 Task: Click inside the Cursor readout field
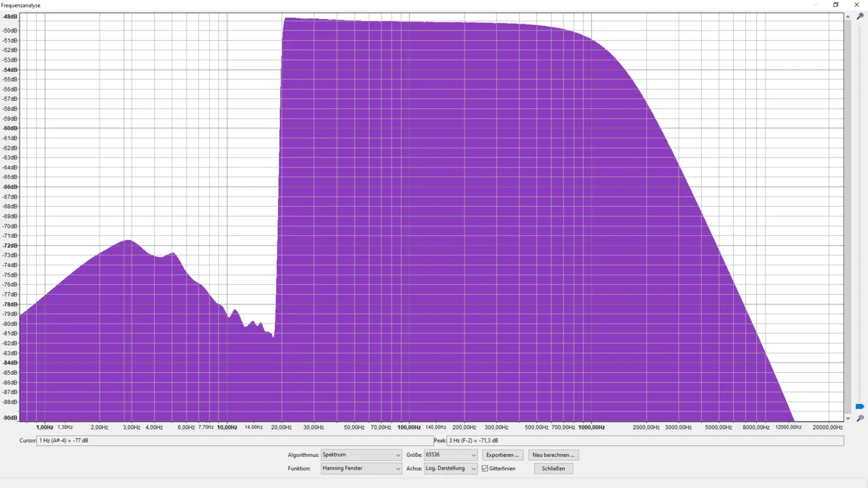coord(234,441)
